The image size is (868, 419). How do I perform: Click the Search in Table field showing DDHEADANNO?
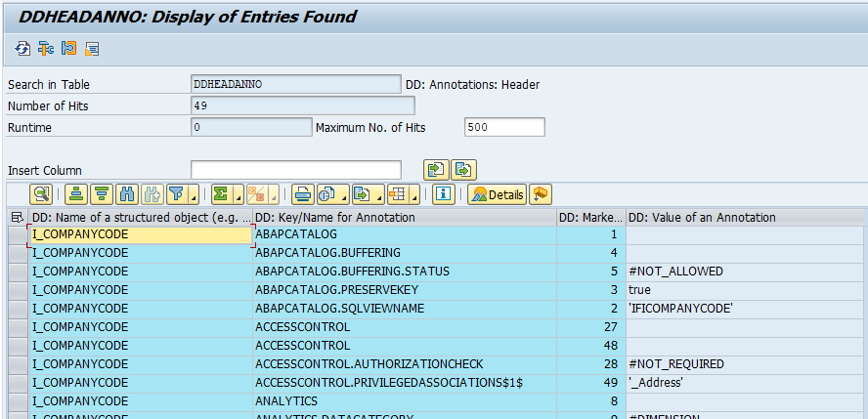(x=296, y=84)
